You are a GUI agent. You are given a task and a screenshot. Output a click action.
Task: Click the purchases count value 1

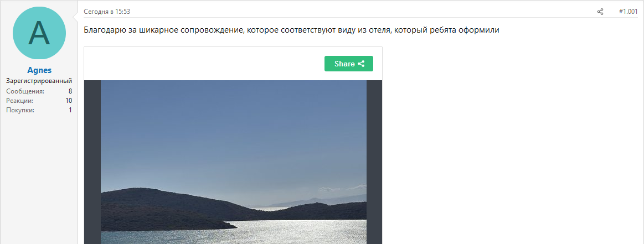70,110
